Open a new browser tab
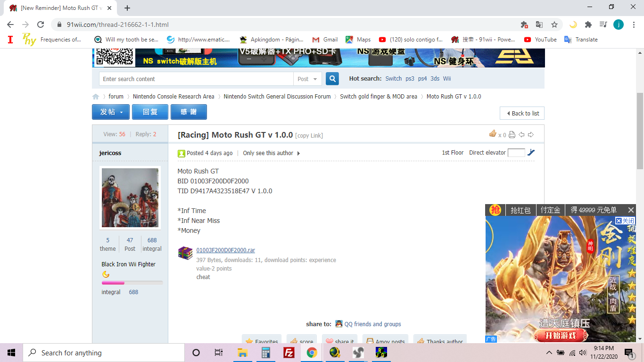Image resolution: width=644 pixels, height=362 pixels. 127,8
